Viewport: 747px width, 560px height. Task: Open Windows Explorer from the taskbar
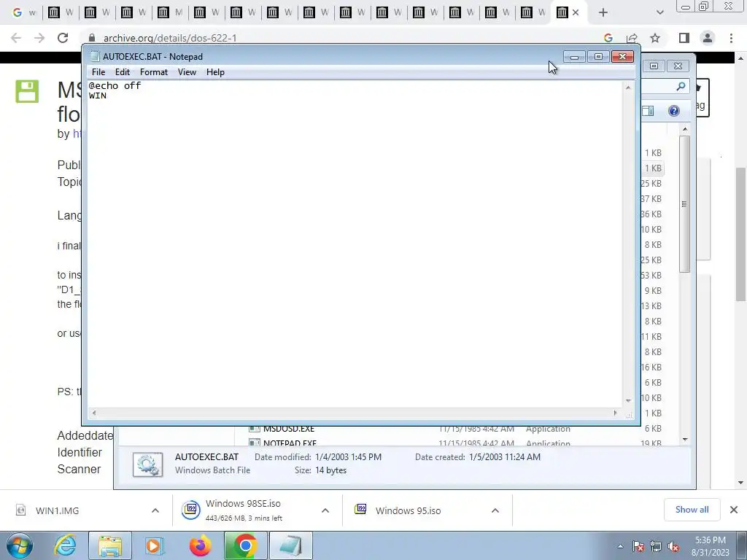(110, 546)
